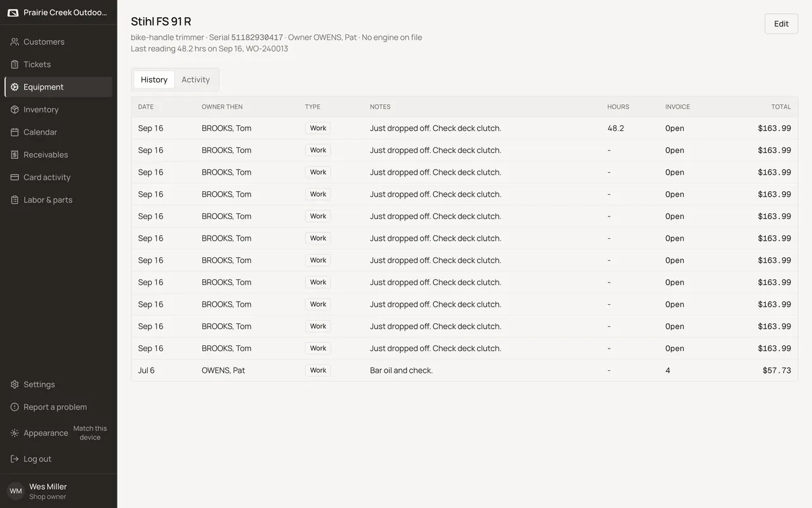Go to the Inventory section label

tap(41, 109)
